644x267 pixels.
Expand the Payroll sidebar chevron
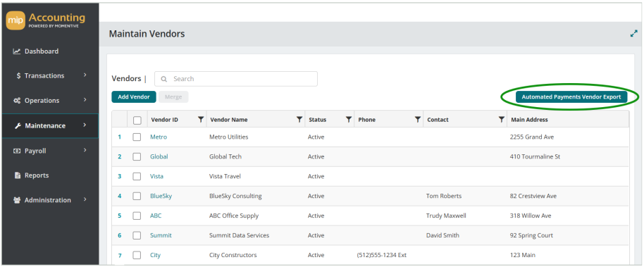[85, 150]
